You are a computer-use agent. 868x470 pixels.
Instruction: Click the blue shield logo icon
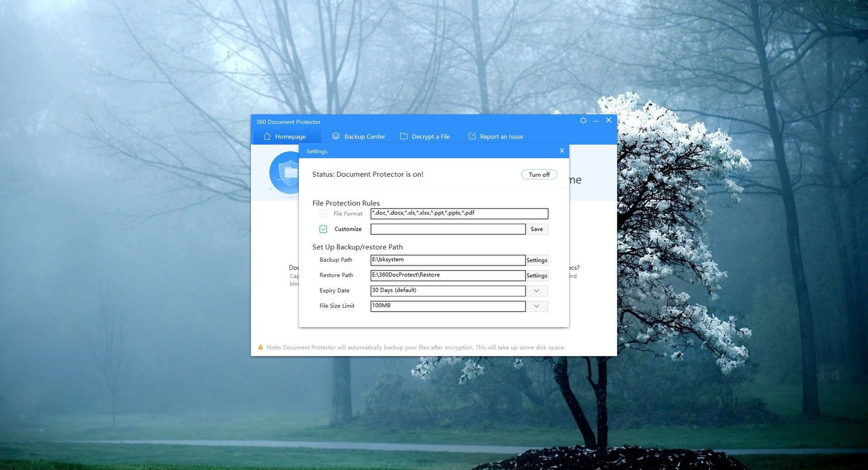click(285, 172)
